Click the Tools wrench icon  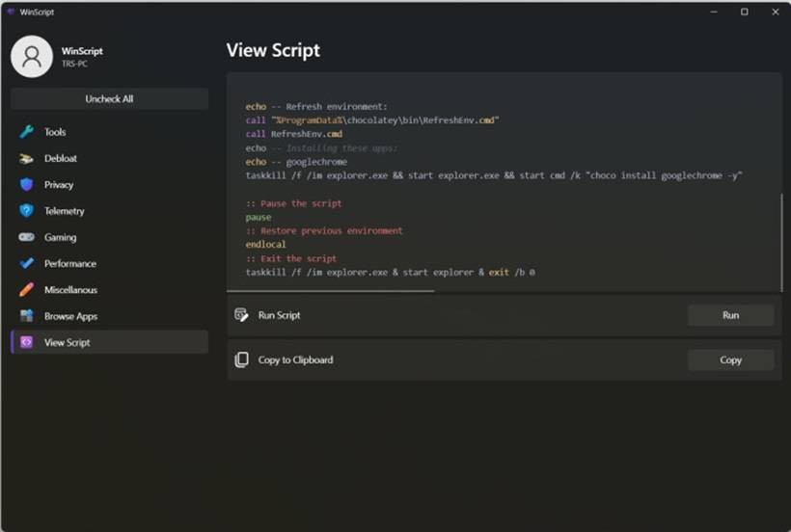pos(27,132)
